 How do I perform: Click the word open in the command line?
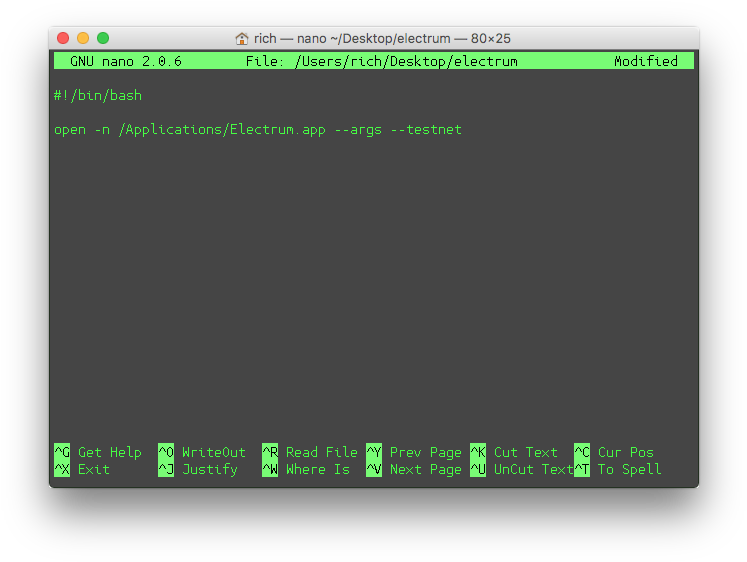tap(70, 130)
